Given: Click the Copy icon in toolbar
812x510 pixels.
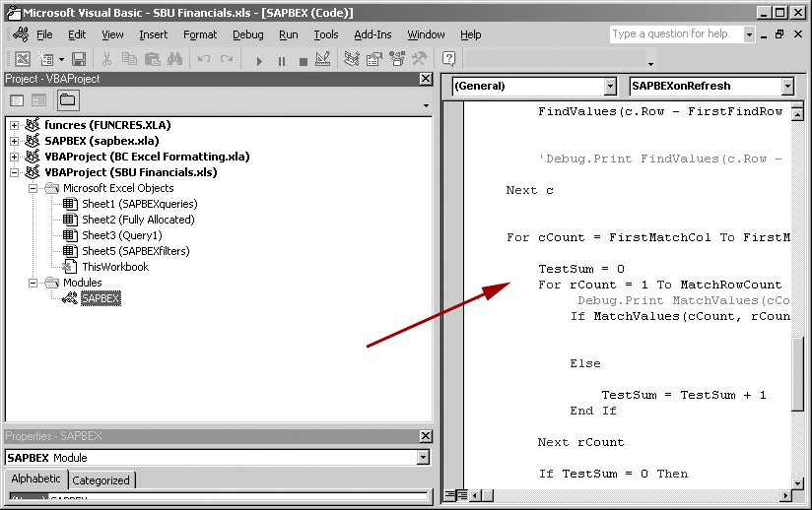Looking at the screenshot, I should [x=129, y=59].
